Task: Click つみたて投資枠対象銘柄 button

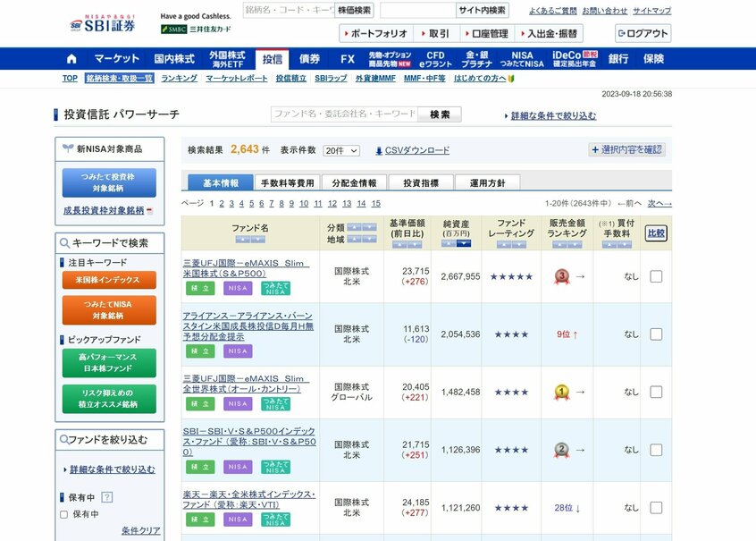Action: click(109, 182)
